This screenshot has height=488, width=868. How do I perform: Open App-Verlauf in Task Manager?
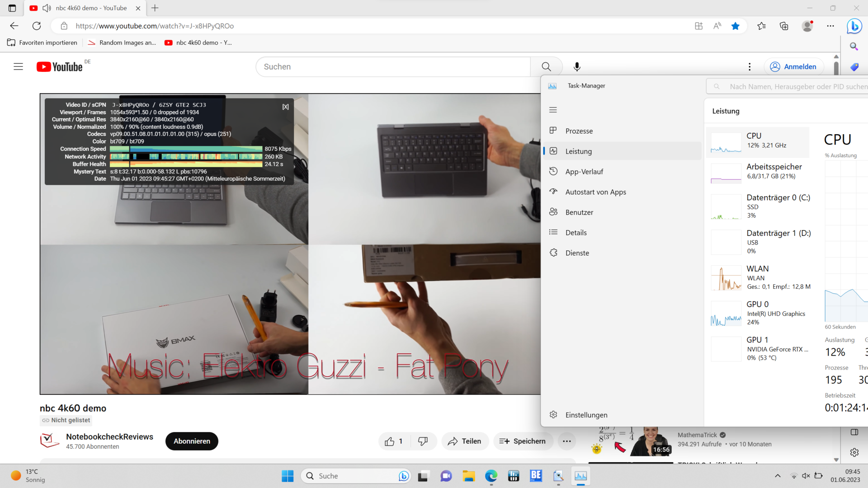[622, 172]
